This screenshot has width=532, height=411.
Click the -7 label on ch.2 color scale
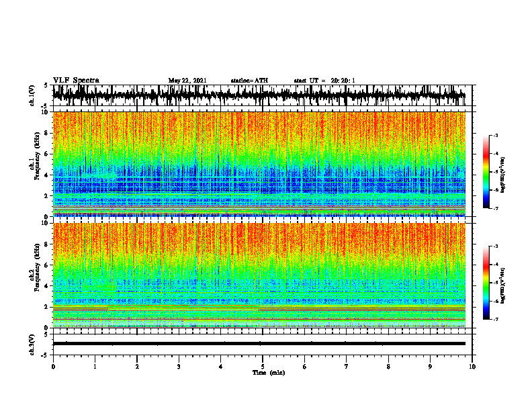coord(495,319)
